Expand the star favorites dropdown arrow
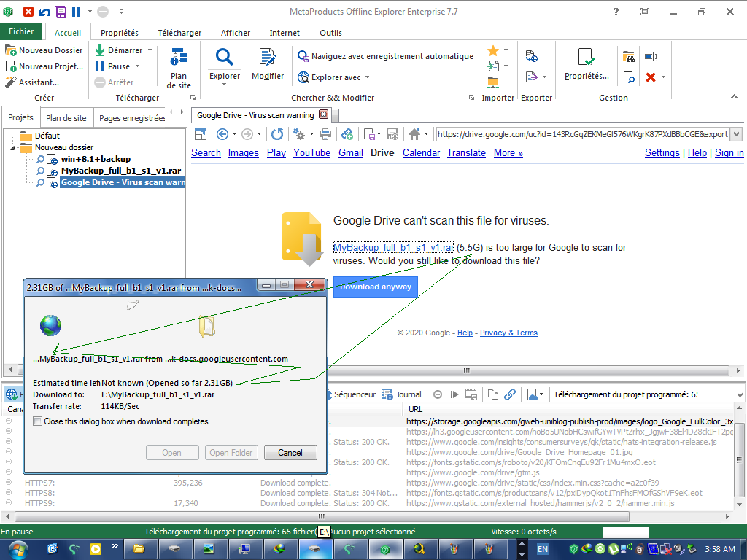The height and width of the screenshot is (560, 747). [x=506, y=50]
